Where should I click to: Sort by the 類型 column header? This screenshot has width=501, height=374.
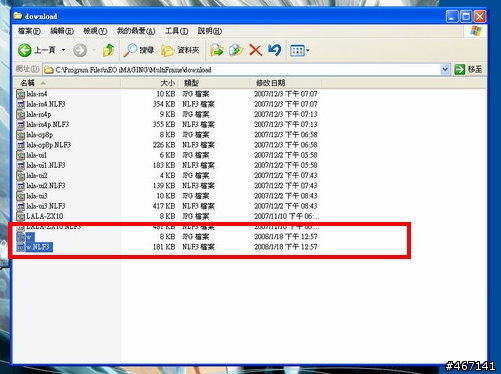point(214,83)
